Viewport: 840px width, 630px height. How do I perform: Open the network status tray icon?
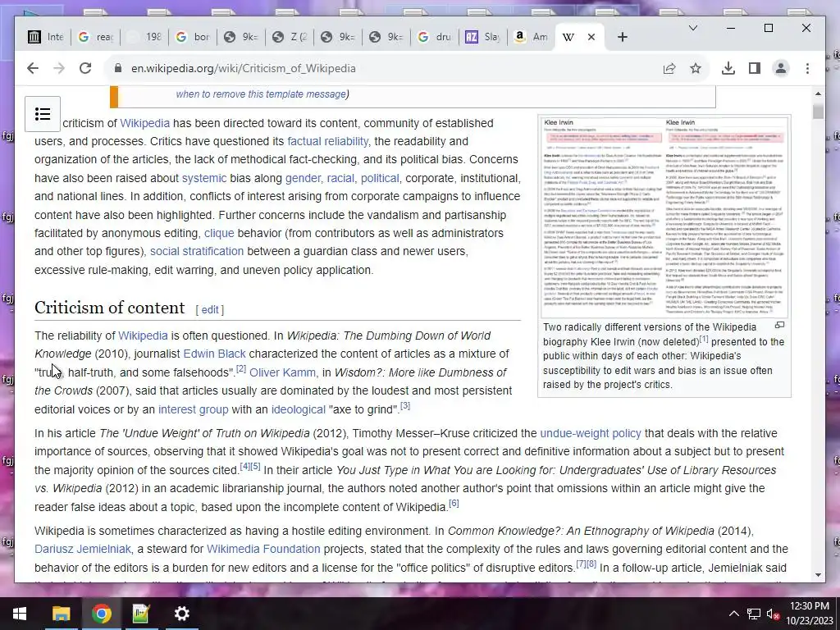point(754,614)
